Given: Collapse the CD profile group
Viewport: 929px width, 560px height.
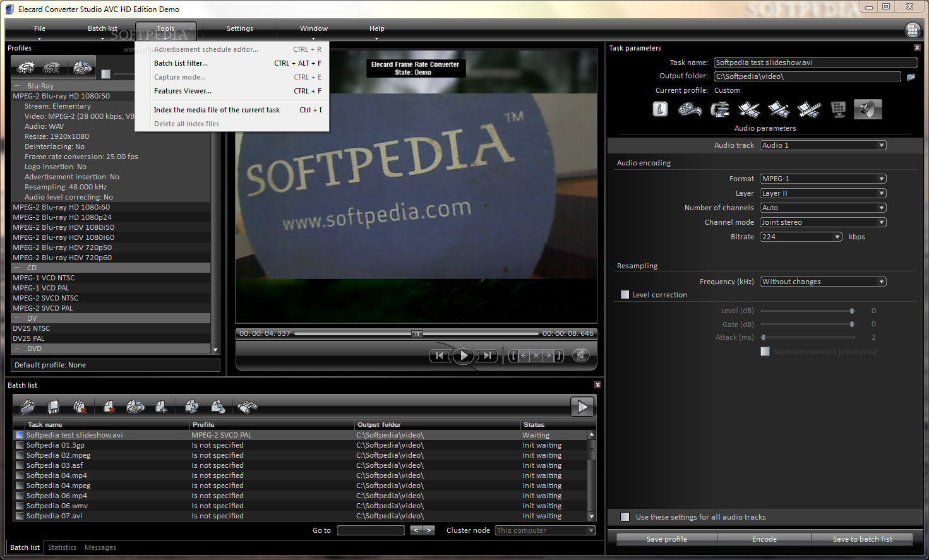Looking at the screenshot, I should [x=17, y=268].
